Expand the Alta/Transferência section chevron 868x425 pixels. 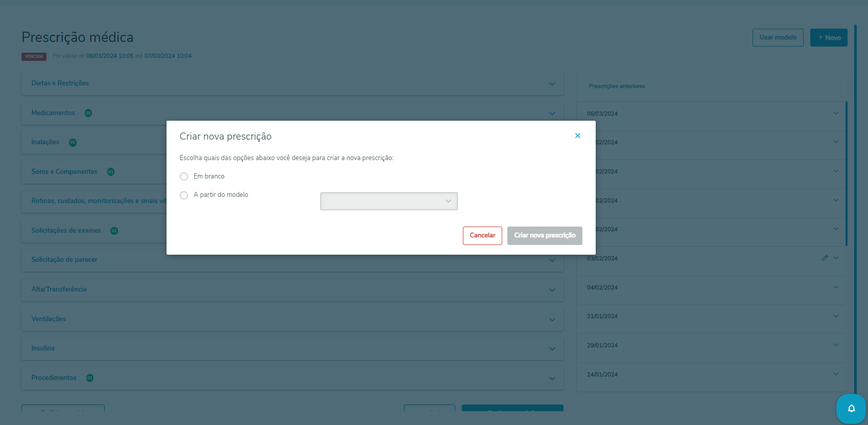tap(552, 290)
